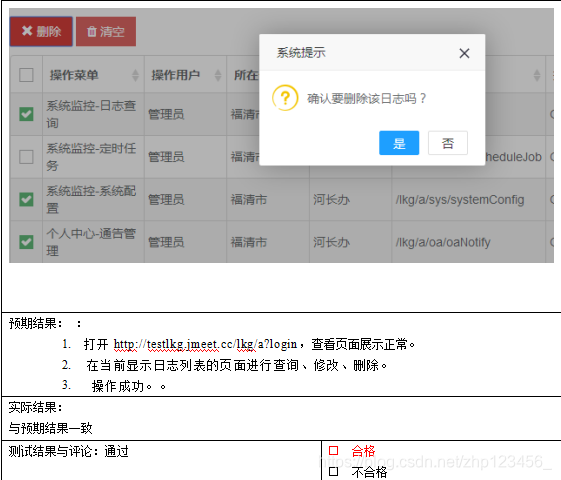The width and height of the screenshot is (561, 480).
Task: Click the red 删除 delete button
Action: [x=41, y=31]
